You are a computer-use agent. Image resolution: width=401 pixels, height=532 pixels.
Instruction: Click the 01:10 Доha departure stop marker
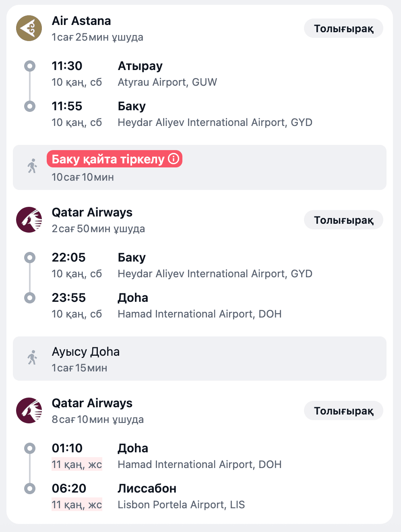pyautogui.click(x=30, y=448)
